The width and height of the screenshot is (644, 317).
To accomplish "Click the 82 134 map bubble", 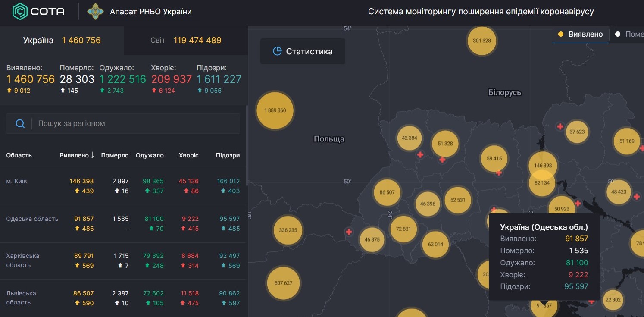I will pos(542,183).
